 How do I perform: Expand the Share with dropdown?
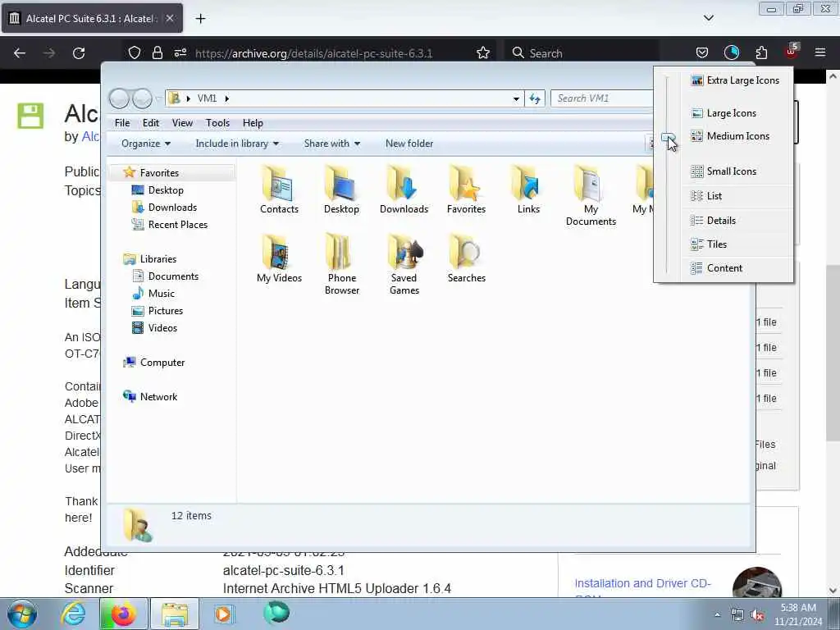click(331, 144)
